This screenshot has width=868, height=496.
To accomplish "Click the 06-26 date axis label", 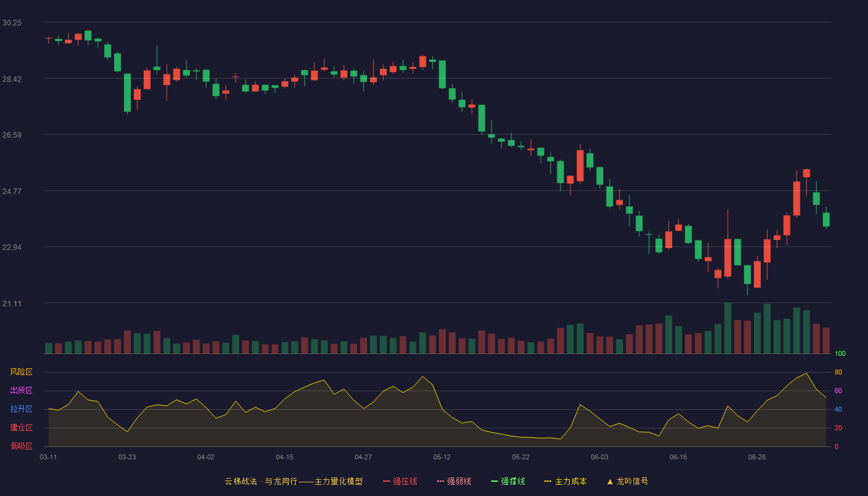I will [757, 457].
